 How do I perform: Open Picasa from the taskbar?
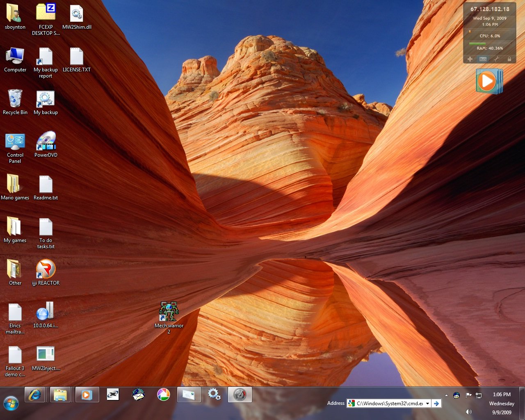point(164,395)
